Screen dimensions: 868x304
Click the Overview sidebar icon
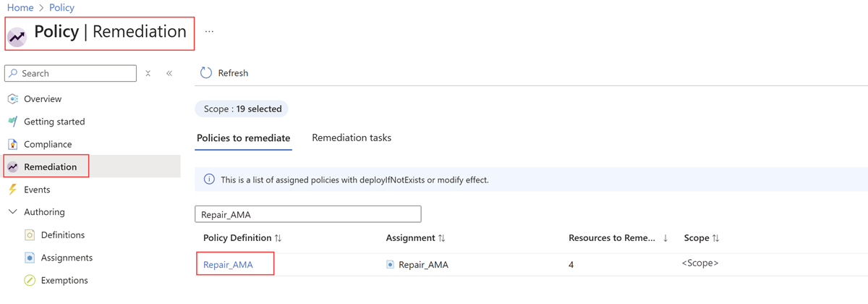[12, 99]
